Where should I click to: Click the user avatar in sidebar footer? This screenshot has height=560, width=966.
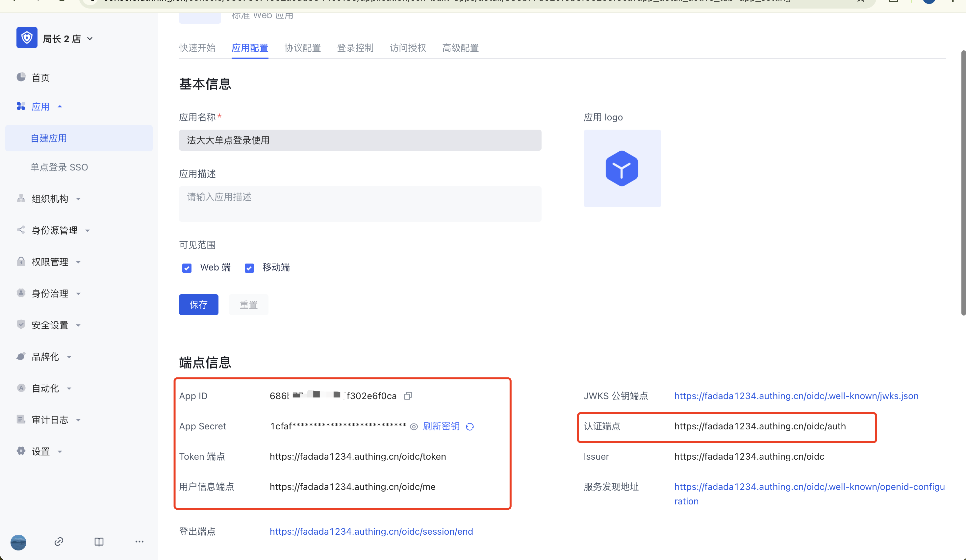point(18,542)
